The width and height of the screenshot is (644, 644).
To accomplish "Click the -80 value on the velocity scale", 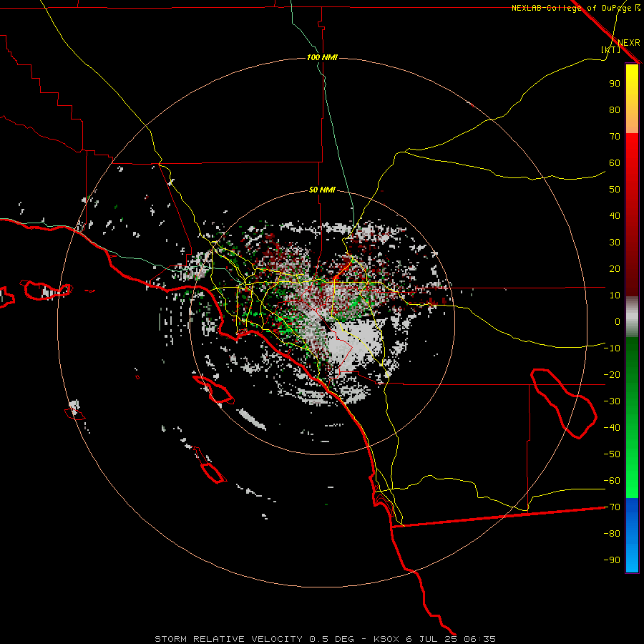I will click(x=612, y=534).
